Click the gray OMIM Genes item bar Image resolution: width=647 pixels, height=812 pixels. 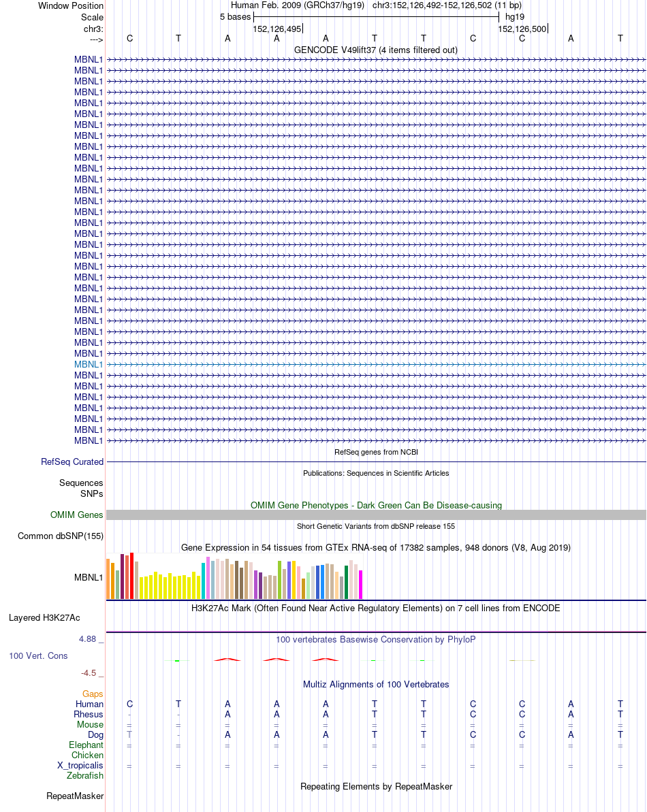(376, 515)
